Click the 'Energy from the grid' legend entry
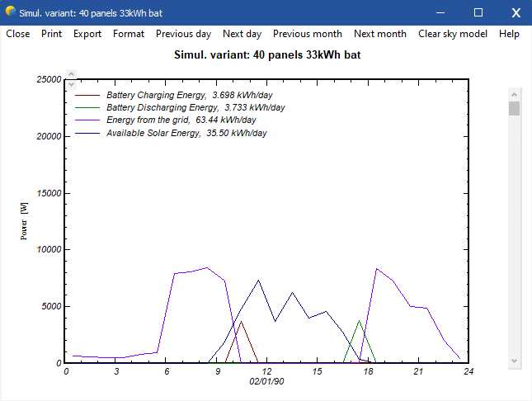532x401 pixels. pos(181,120)
